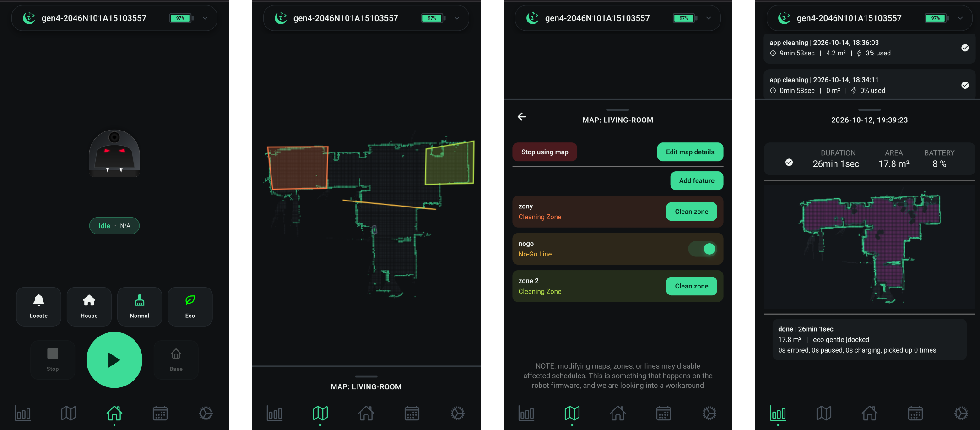Select House cleaning mode button

click(89, 306)
